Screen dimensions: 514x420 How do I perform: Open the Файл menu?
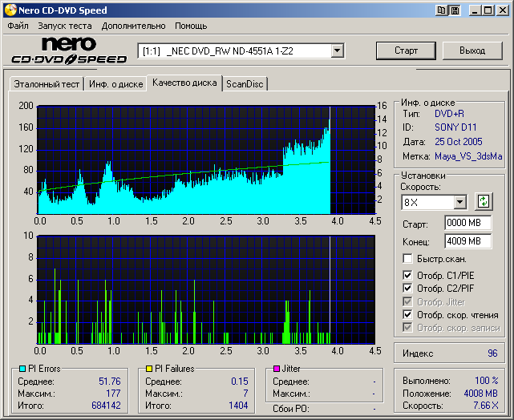[x=18, y=26]
